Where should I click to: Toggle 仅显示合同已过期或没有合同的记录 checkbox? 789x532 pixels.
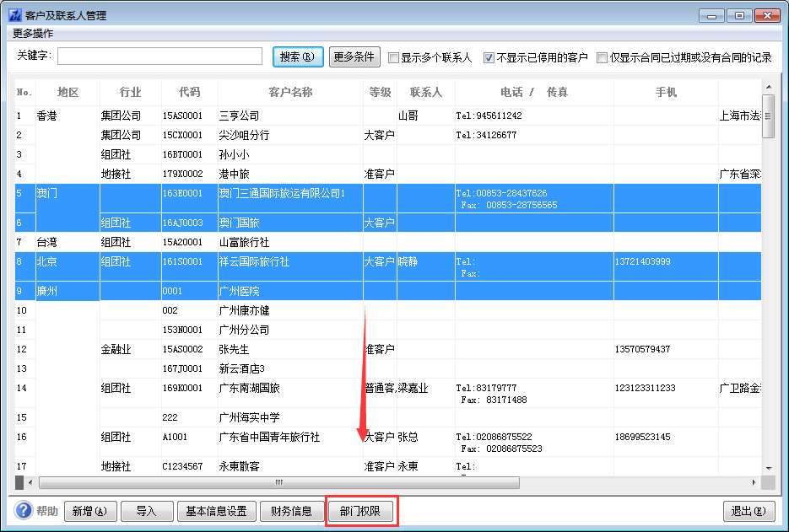tap(603, 58)
